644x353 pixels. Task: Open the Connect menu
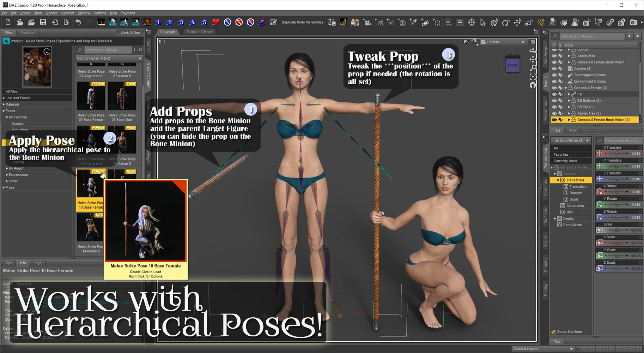(x=67, y=13)
